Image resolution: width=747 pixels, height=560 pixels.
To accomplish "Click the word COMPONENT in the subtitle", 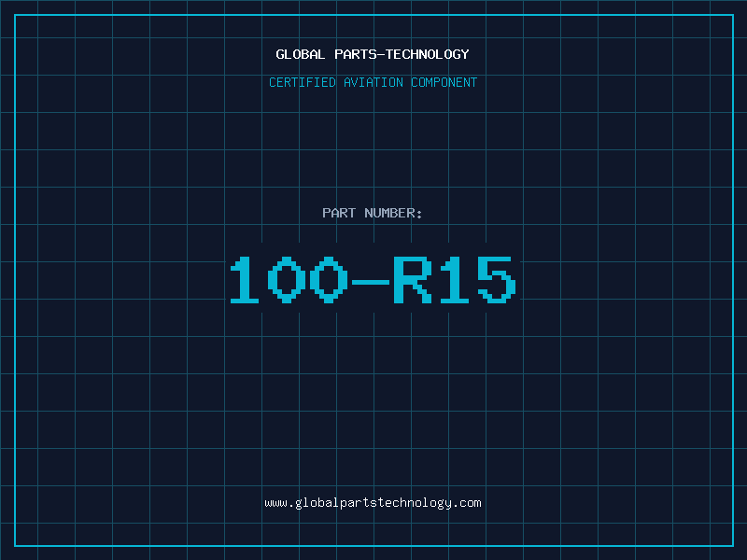I will click(444, 82).
